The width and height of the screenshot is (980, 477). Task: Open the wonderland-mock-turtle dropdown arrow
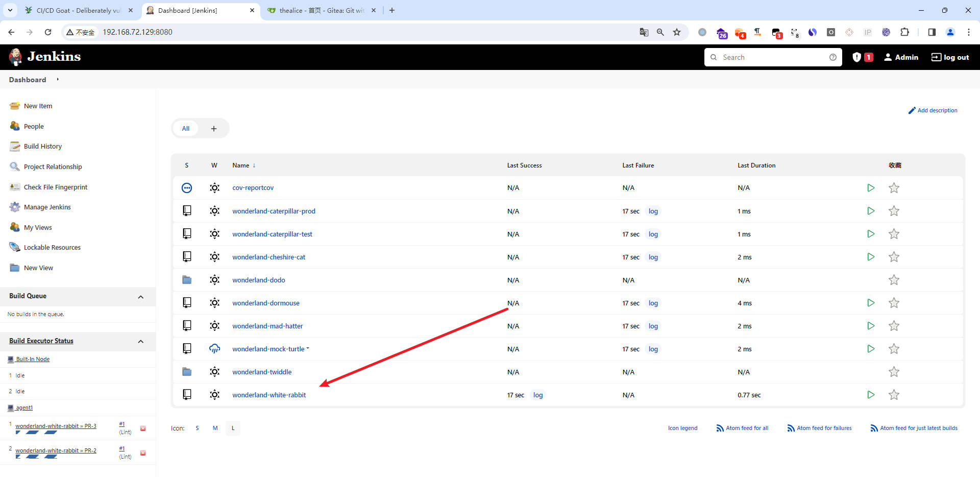click(x=308, y=349)
